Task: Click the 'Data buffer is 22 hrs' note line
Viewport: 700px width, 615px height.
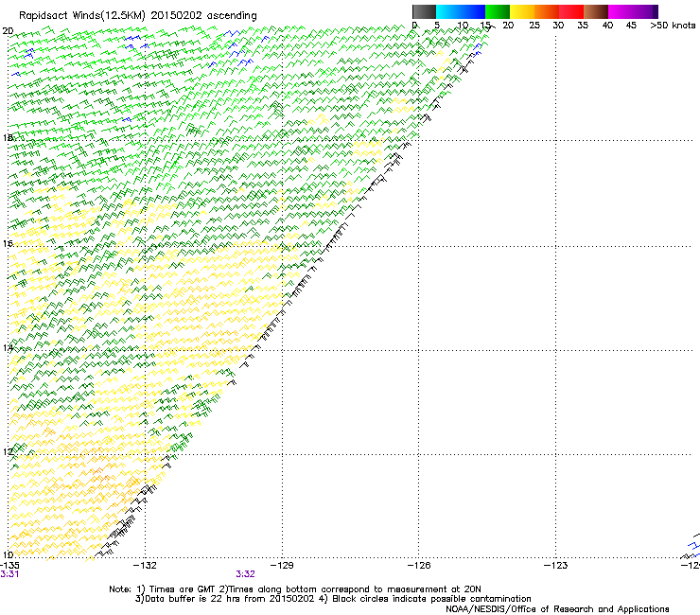Action: coord(333,599)
